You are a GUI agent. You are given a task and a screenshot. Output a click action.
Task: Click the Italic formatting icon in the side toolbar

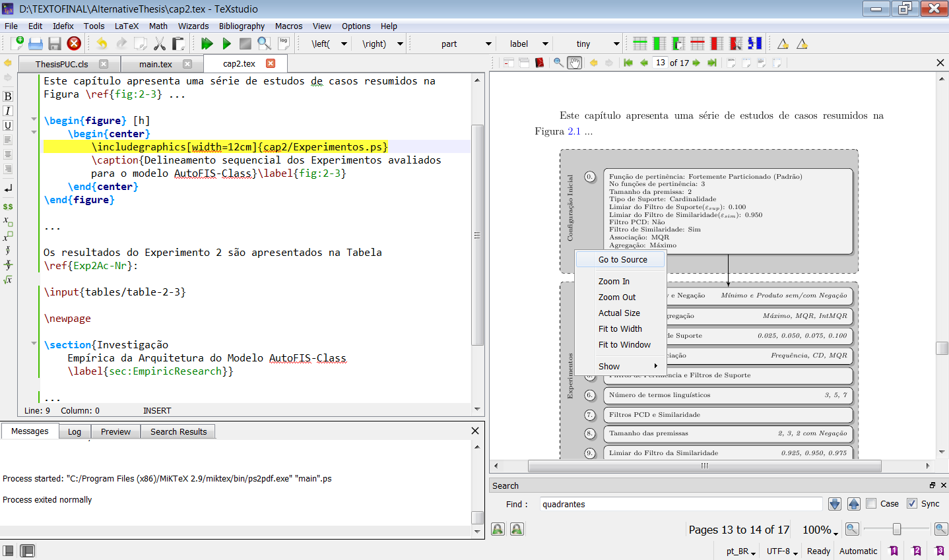coord(8,111)
